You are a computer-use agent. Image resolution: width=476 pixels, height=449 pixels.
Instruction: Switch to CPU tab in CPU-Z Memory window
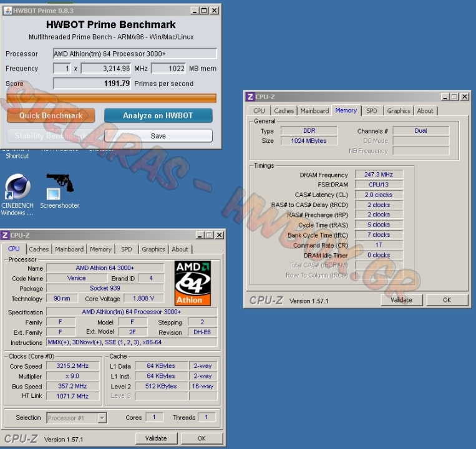pos(259,111)
